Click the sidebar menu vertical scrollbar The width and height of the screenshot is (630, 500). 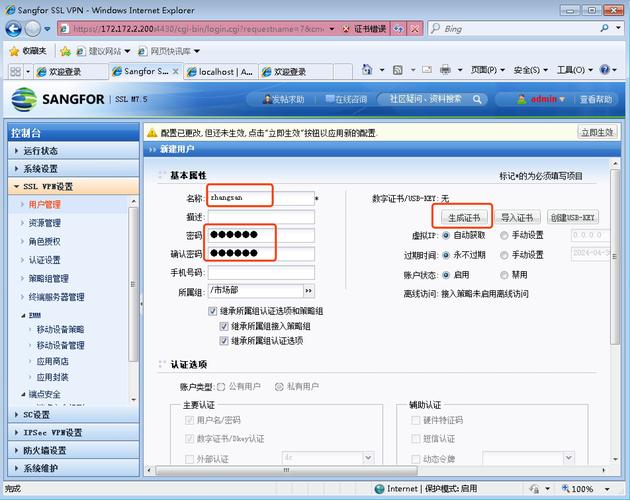pyautogui.click(x=133, y=284)
